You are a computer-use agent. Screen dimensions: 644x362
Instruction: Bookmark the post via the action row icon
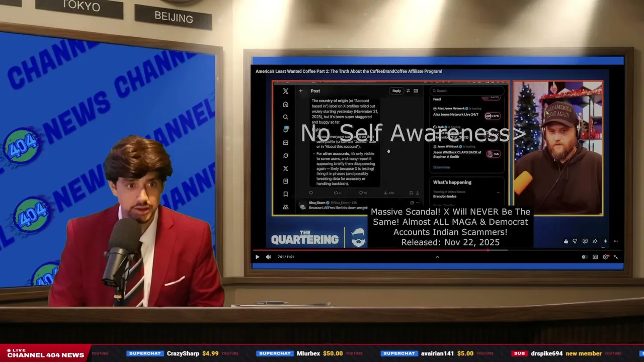[411, 193]
